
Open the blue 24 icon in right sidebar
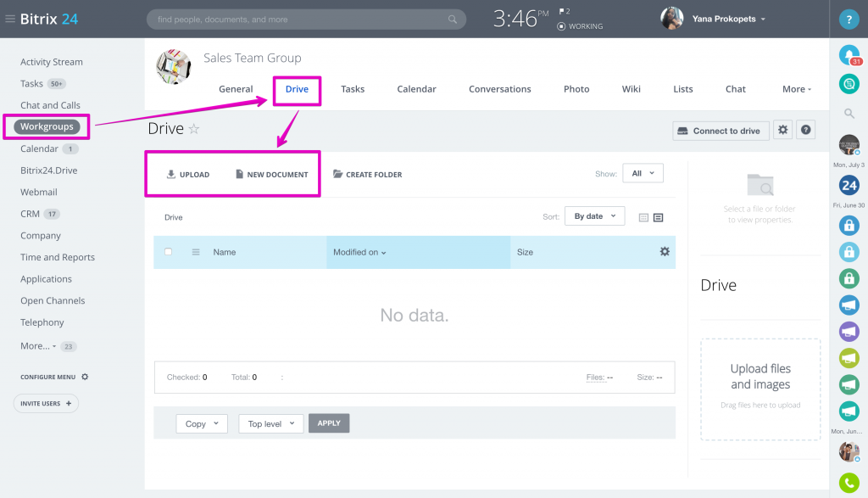click(849, 186)
